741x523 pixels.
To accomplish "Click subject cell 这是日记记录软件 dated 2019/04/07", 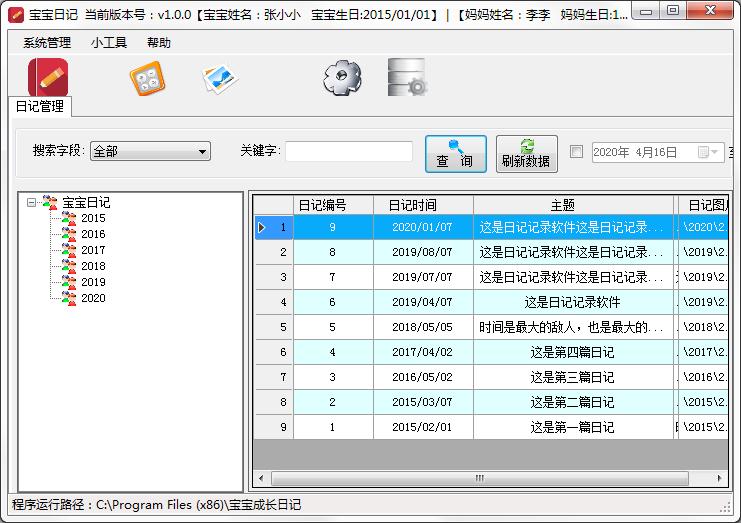I will pos(573,302).
